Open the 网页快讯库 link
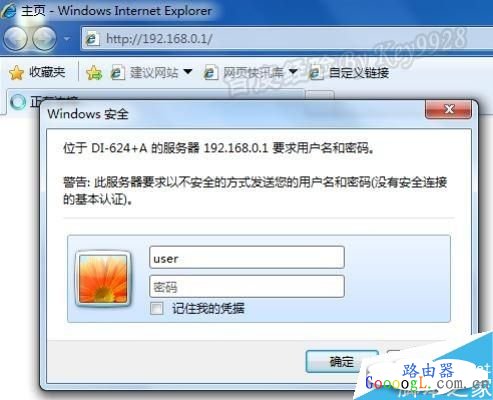The image size is (493, 400). [244, 72]
